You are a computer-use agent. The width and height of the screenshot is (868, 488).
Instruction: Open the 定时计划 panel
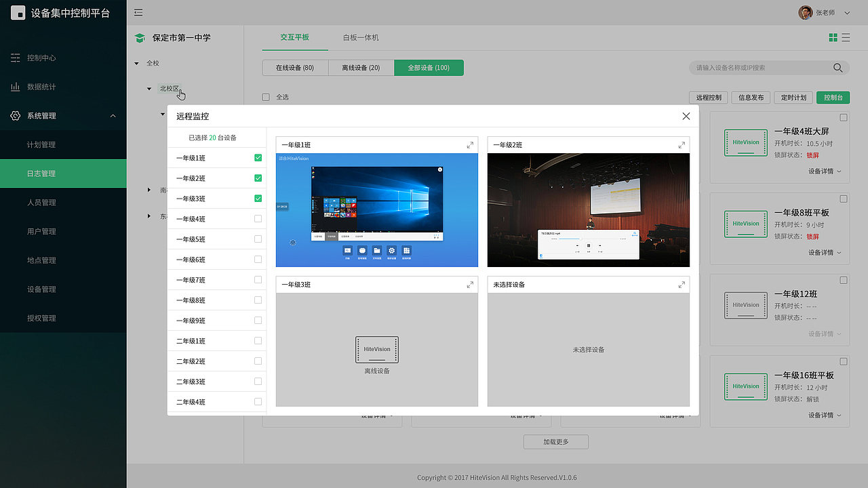tap(793, 97)
